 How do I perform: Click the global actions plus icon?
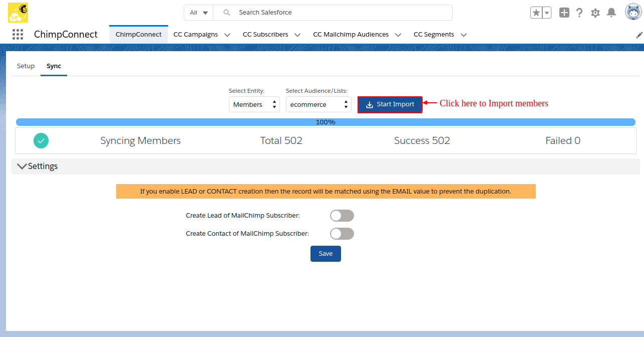(564, 13)
